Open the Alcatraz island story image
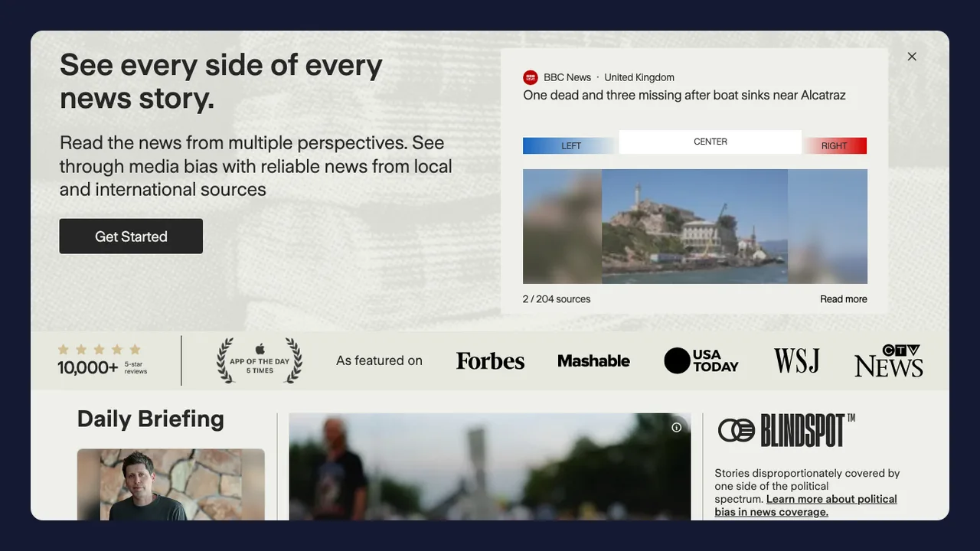 click(x=695, y=227)
